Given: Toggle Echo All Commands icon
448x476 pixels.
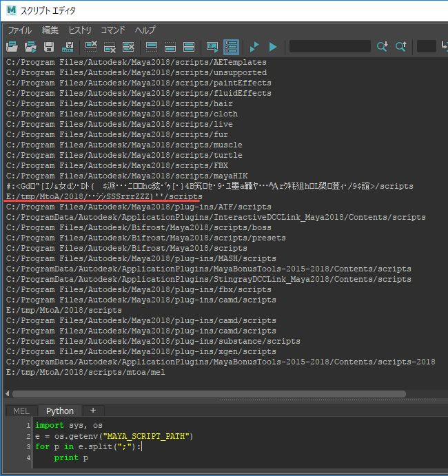Looking at the screenshot, I should (212, 47).
